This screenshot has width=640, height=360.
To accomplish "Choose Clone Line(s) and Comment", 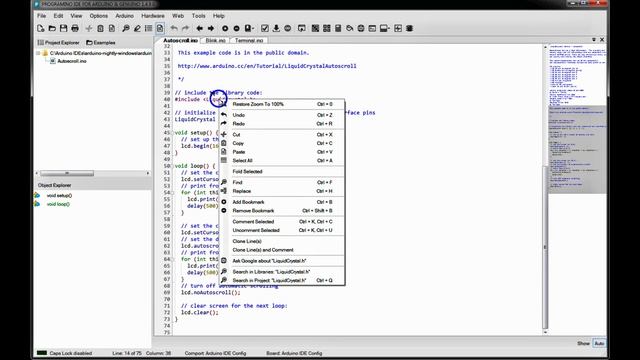I will [x=282, y=250].
